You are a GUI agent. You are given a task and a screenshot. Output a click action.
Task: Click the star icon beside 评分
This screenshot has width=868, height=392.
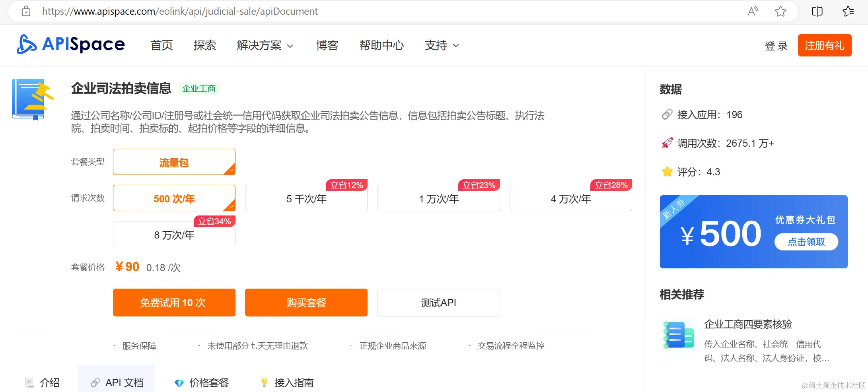[667, 172]
